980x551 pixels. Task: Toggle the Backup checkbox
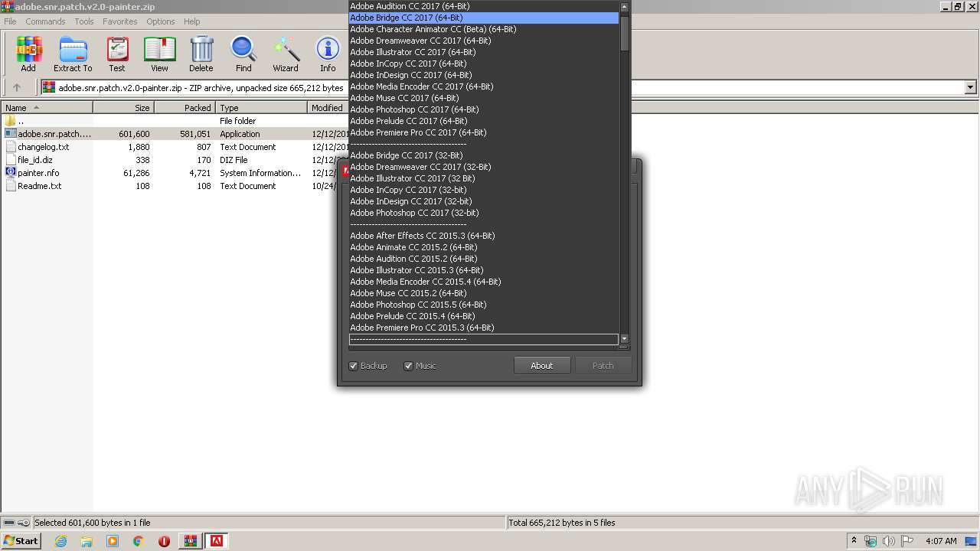click(354, 366)
